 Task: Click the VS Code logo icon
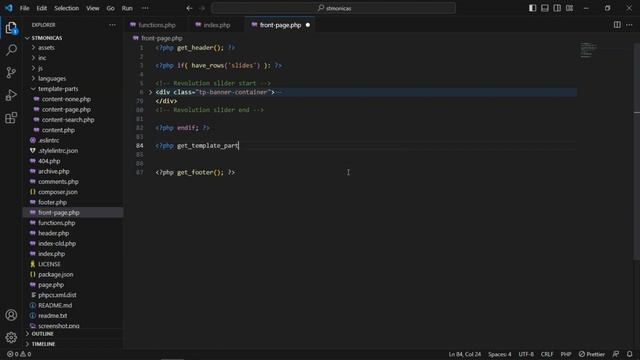coord(9,8)
